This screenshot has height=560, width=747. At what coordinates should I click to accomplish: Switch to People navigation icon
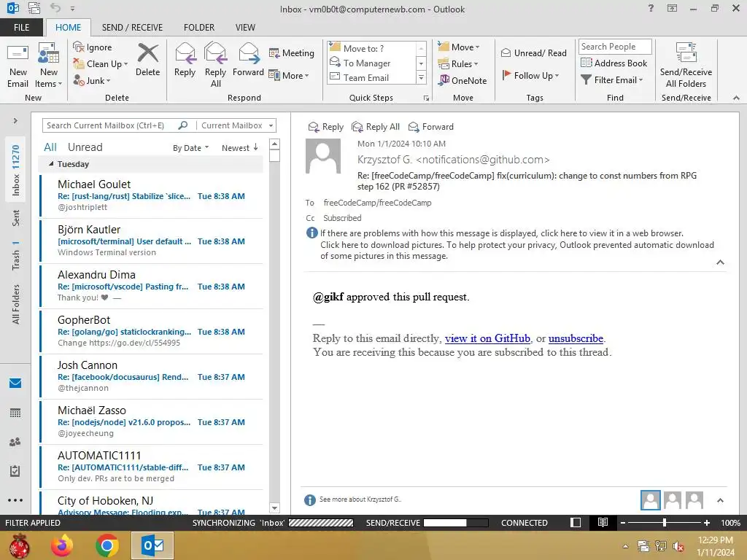tap(15, 442)
